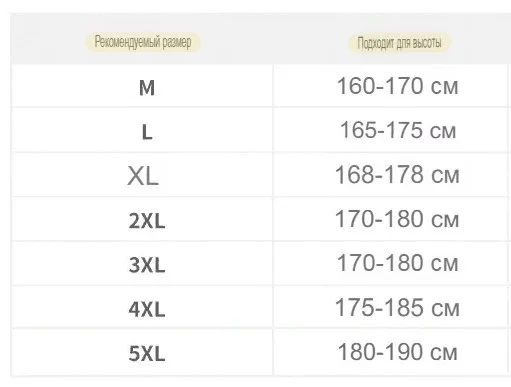
Task: Click the 'Рекомендуемый размер' header label
Action: click(143, 42)
